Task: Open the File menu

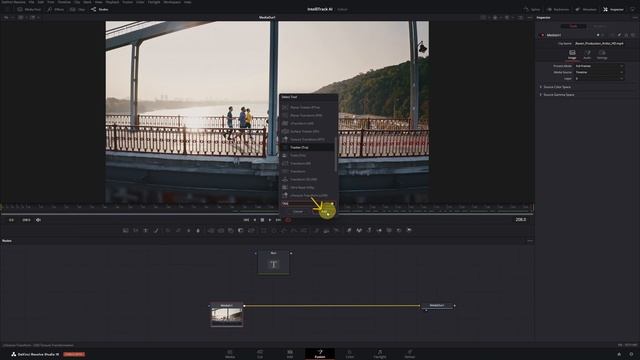Action: pyautogui.click(x=31, y=2)
